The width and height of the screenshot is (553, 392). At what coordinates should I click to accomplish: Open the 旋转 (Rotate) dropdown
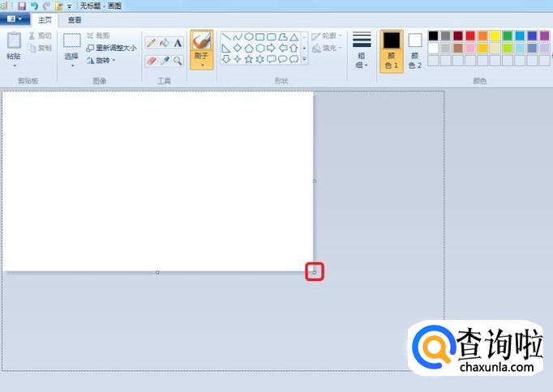coord(101,60)
